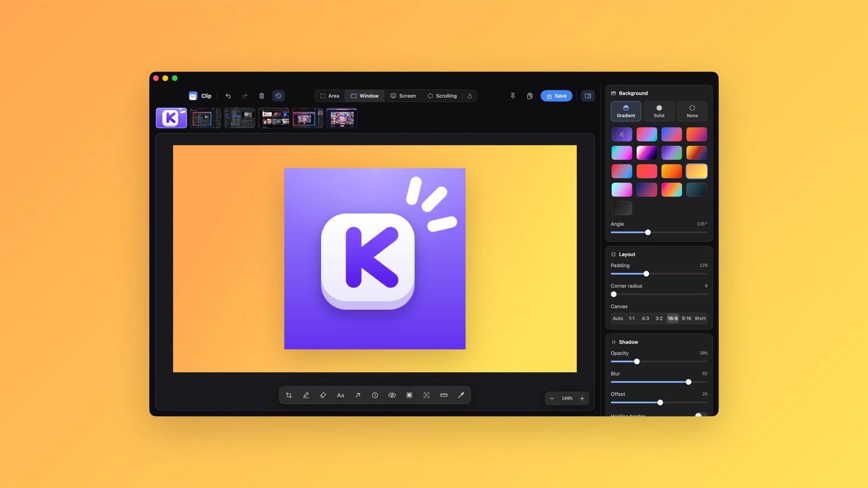The height and width of the screenshot is (488, 868).
Task: Select the Solid background type
Action: tap(659, 111)
